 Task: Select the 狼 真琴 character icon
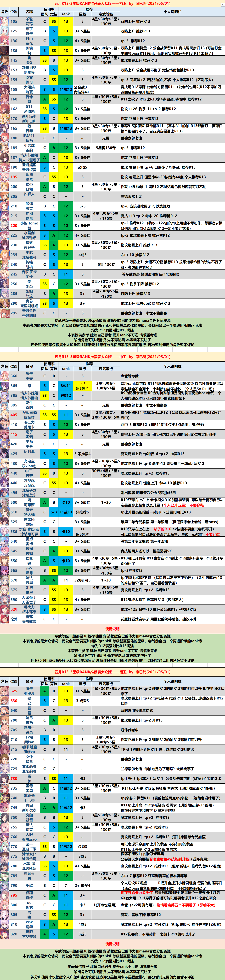tap(5, 128)
